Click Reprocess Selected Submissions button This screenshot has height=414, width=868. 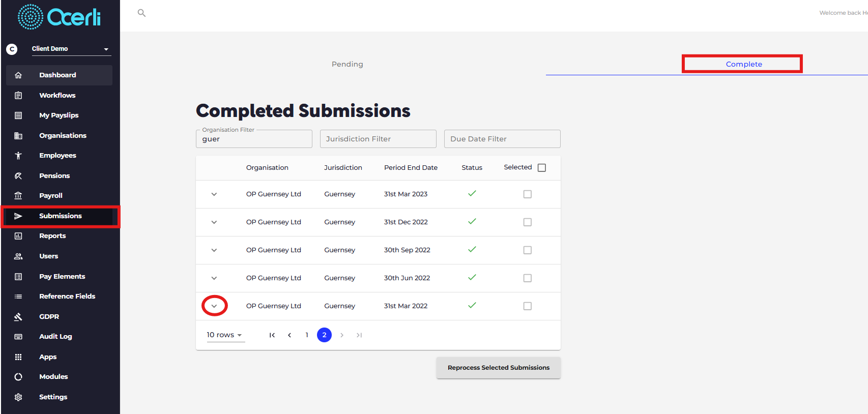[499, 368]
